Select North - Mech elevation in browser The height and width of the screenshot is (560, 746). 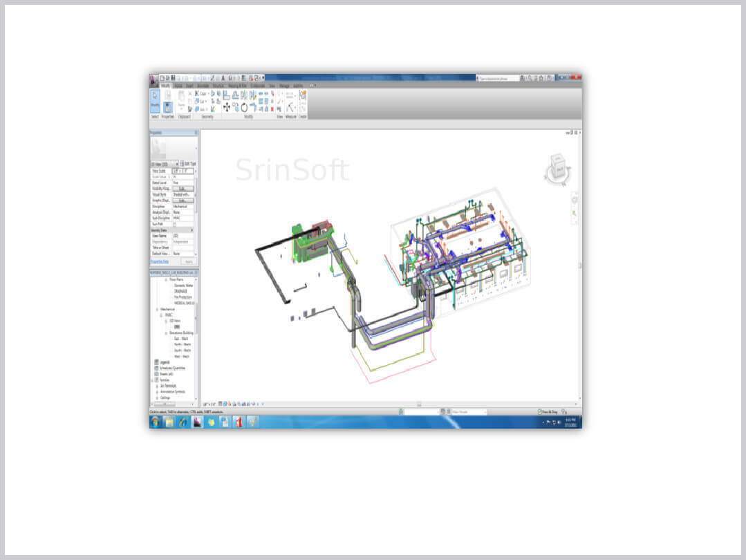pyautogui.click(x=183, y=344)
